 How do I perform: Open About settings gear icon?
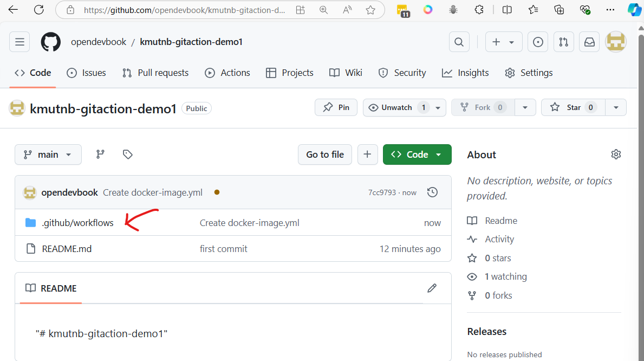(616, 154)
